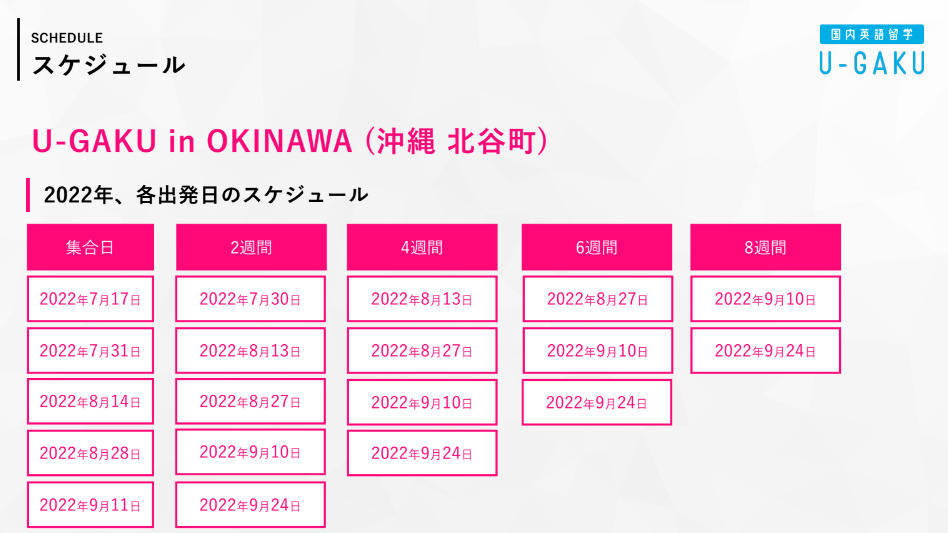Click the 2022年8月14日 gathering date box

[x=90, y=401]
